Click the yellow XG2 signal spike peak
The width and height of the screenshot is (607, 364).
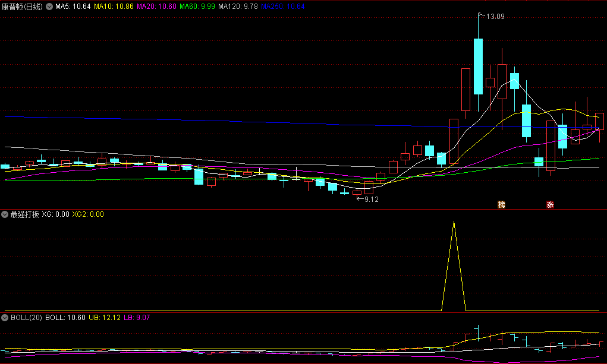point(454,221)
